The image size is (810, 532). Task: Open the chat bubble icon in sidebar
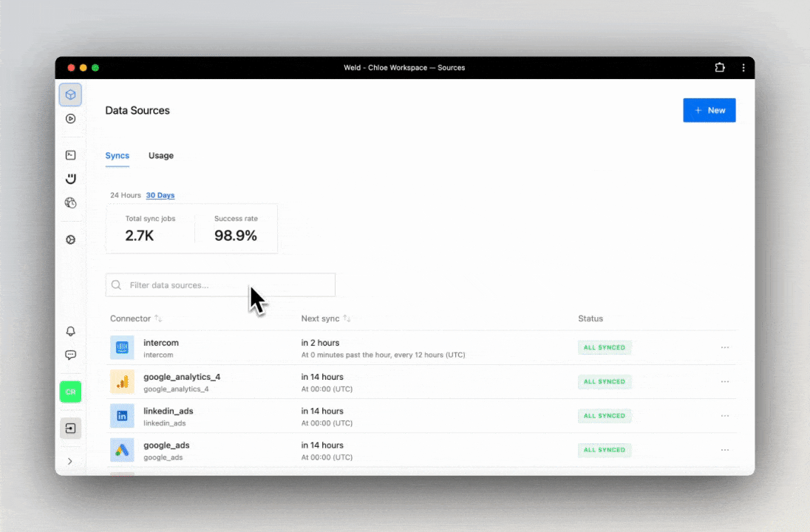[x=70, y=355]
